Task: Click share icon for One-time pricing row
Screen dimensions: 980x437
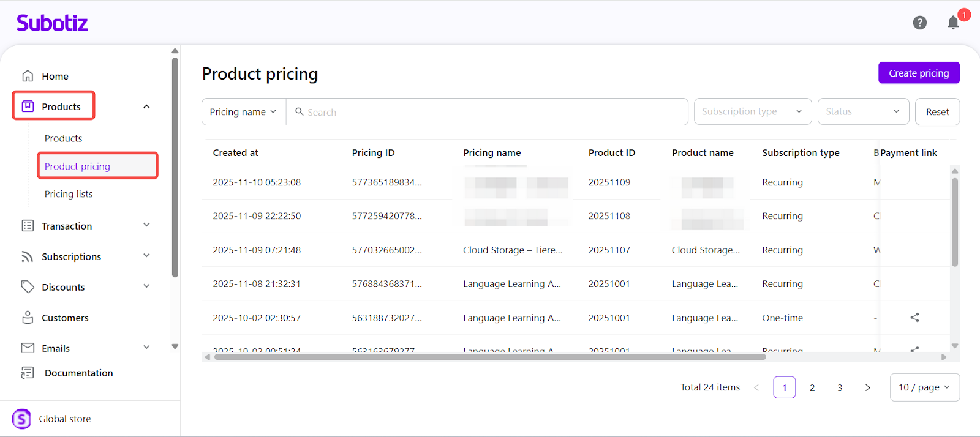Action: (914, 318)
